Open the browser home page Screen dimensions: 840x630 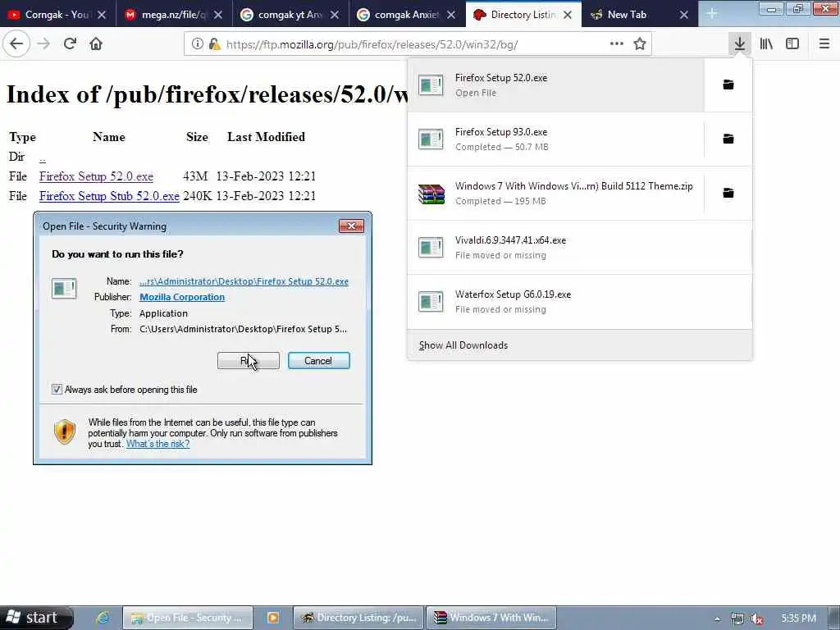pos(96,44)
